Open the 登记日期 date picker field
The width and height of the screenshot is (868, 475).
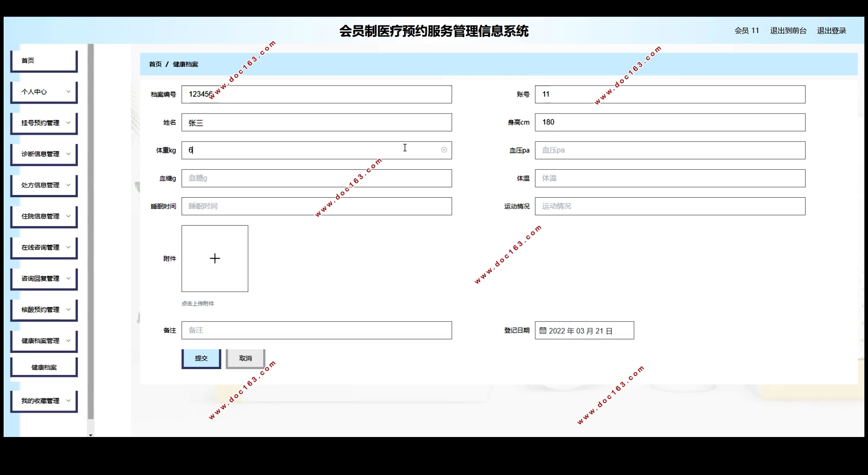point(584,330)
